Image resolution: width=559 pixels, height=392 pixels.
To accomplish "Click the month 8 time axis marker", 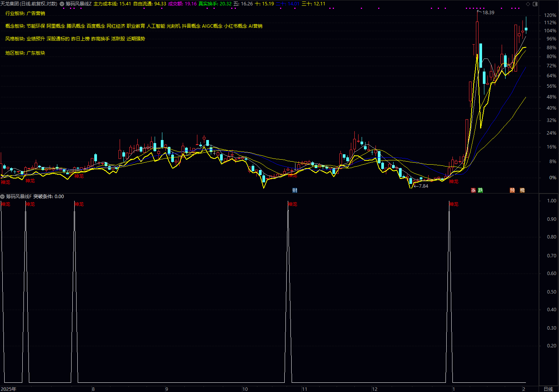I will pyautogui.click(x=93, y=389).
